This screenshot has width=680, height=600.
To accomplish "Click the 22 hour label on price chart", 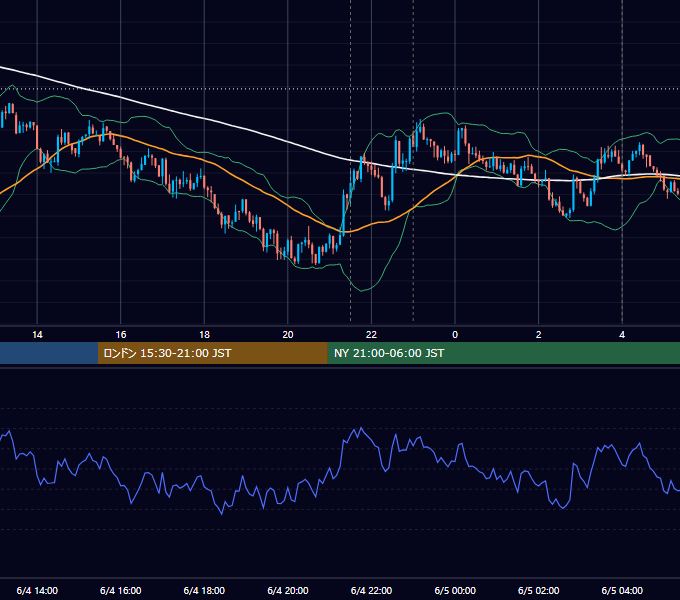I will (x=371, y=335).
